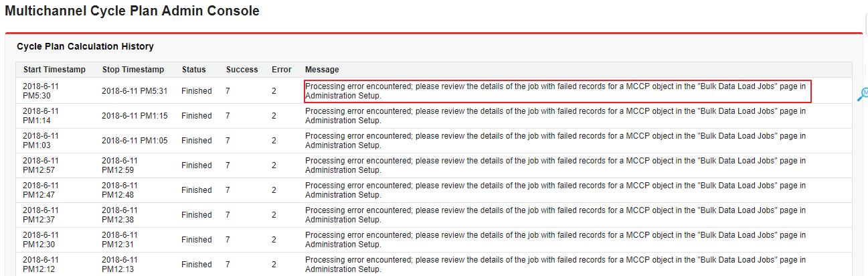Click the stop timestamp 2018-6-11 PM5:31

coord(135,91)
